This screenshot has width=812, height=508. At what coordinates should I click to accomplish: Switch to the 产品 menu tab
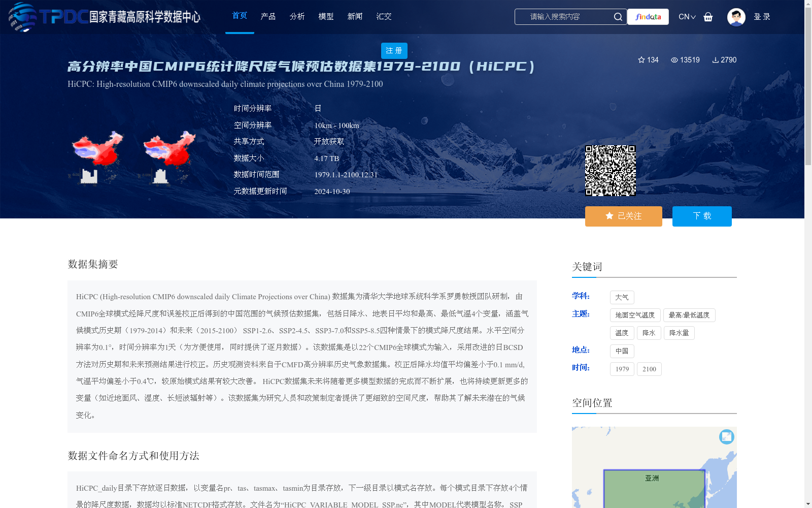268,16
